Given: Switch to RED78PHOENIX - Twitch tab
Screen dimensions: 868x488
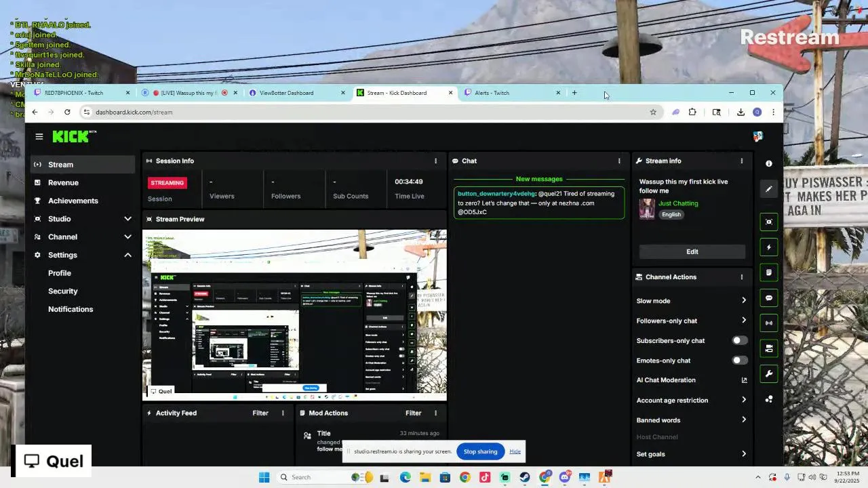Looking at the screenshot, I should point(81,93).
